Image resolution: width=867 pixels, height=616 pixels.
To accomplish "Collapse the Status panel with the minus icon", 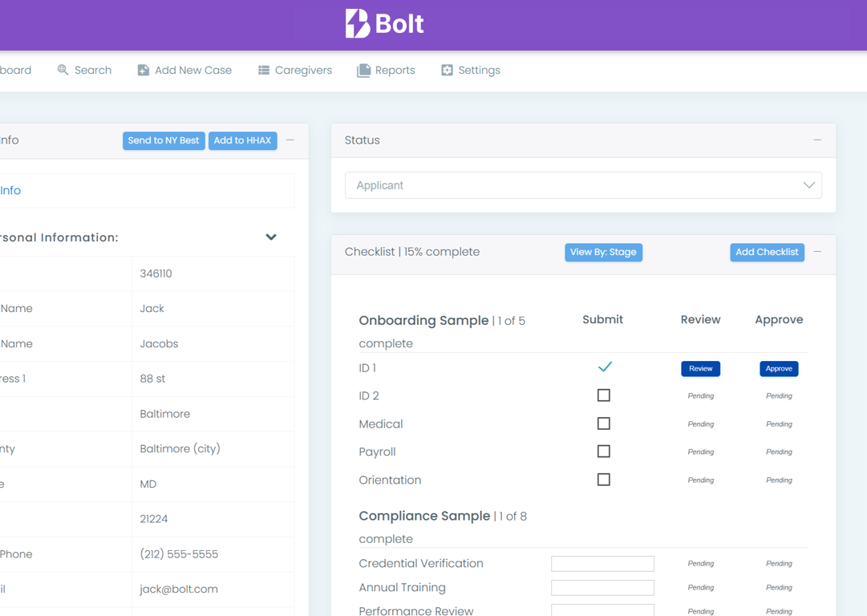I will pyautogui.click(x=817, y=139).
